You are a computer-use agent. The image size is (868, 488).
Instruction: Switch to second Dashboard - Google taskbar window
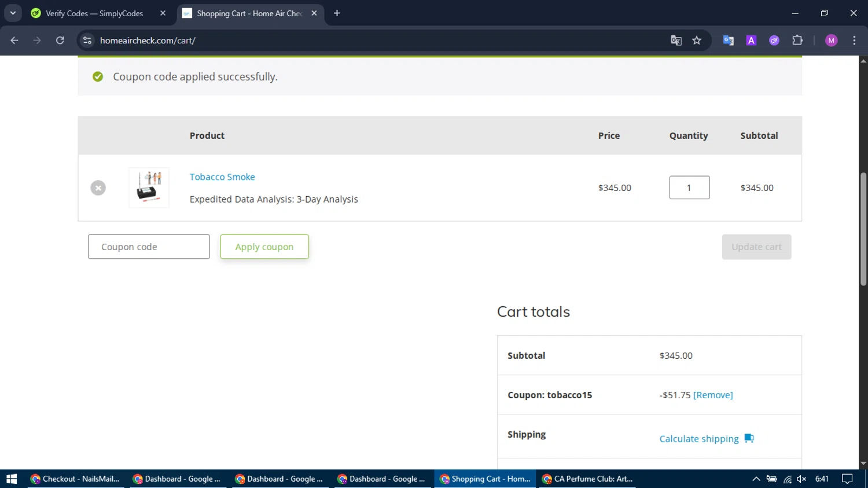(x=281, y=479)
